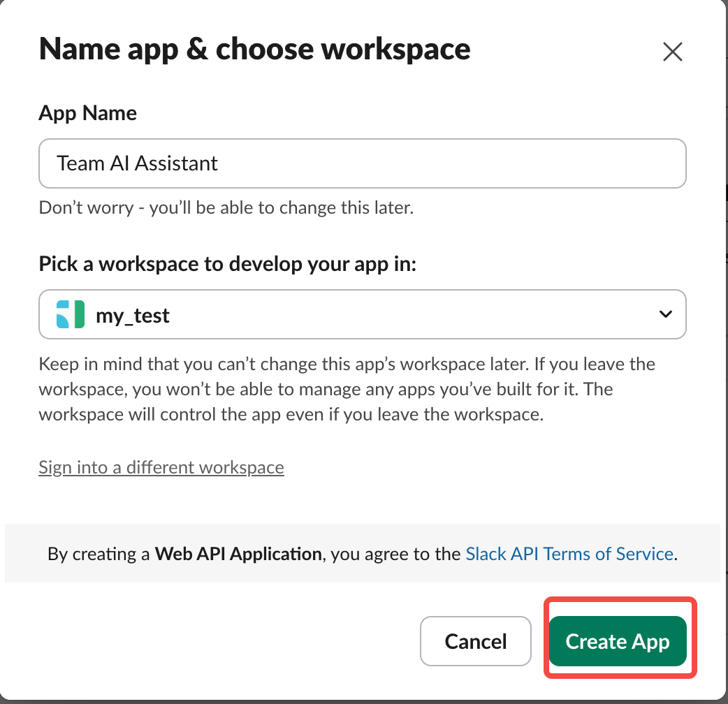Image resolution: width=728 pixels, height=704 pixels.
Task: Click the Create App button
Action: (x=618, y=641)
